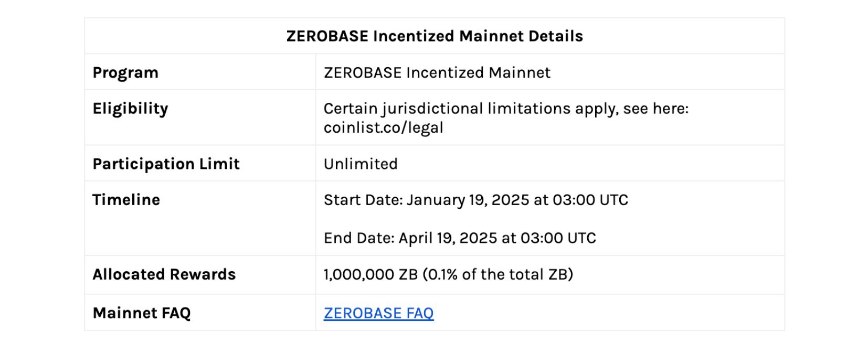868x364 pixels.
Task: Click the End Date April 19 line
Action: (460, 238)
